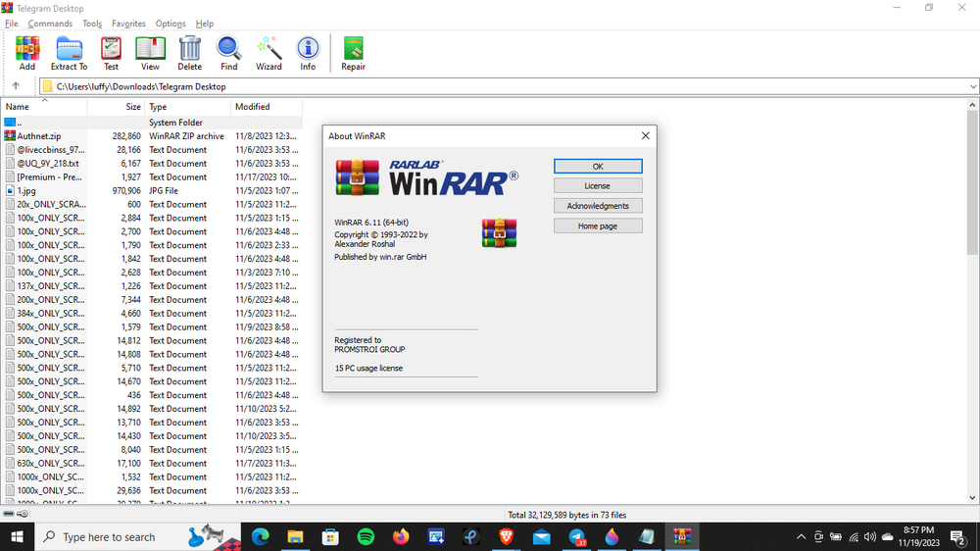The image size is (980, 551).
Task: Open the Extract To tool
Action: tap(69, 53)
